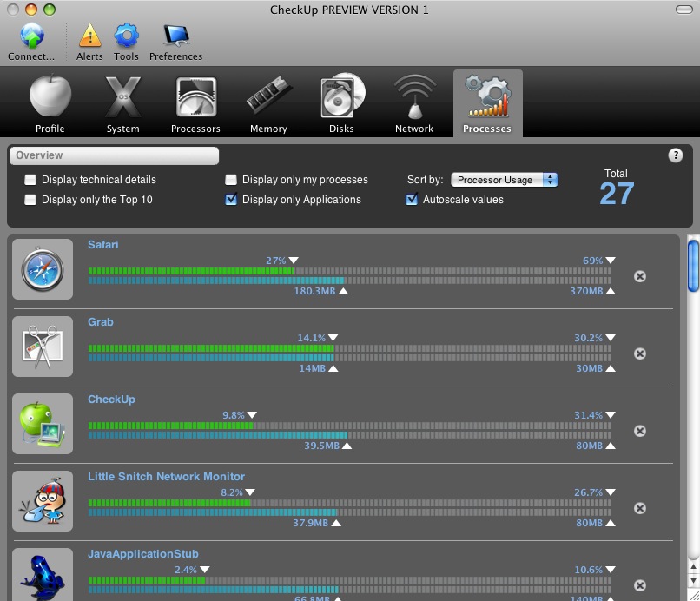This screenshot has height=601, width=700.
Task: Click the process list scrollbar thumb
Action: (693, 266)
